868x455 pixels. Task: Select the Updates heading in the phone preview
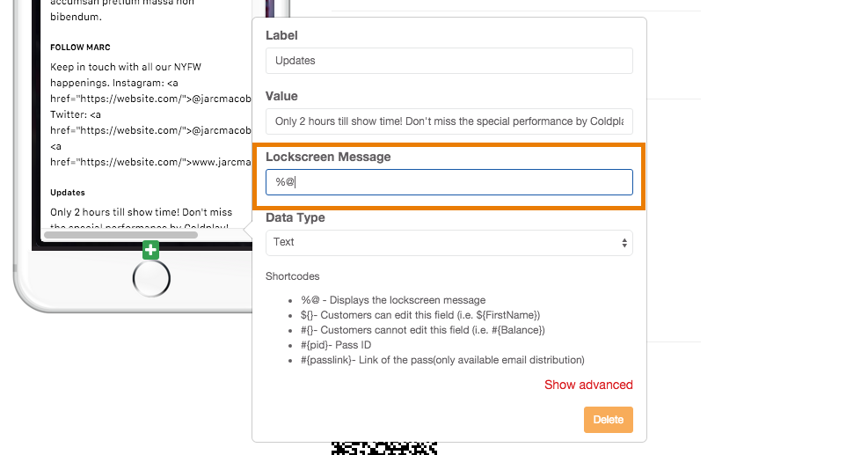(x=68, y=193)
